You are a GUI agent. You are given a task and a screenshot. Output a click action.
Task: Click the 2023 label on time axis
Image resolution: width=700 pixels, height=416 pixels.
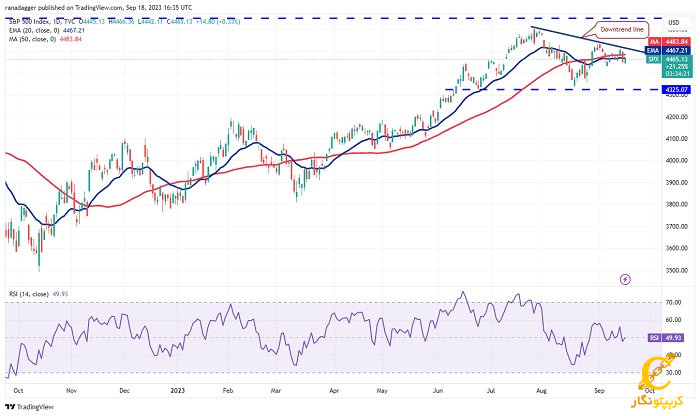coord(178,391)
